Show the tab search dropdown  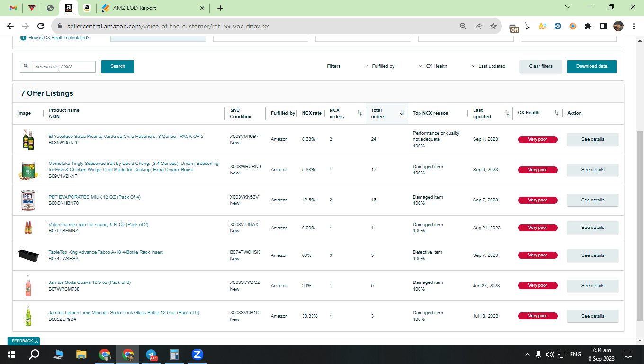(x=568, y=7)
